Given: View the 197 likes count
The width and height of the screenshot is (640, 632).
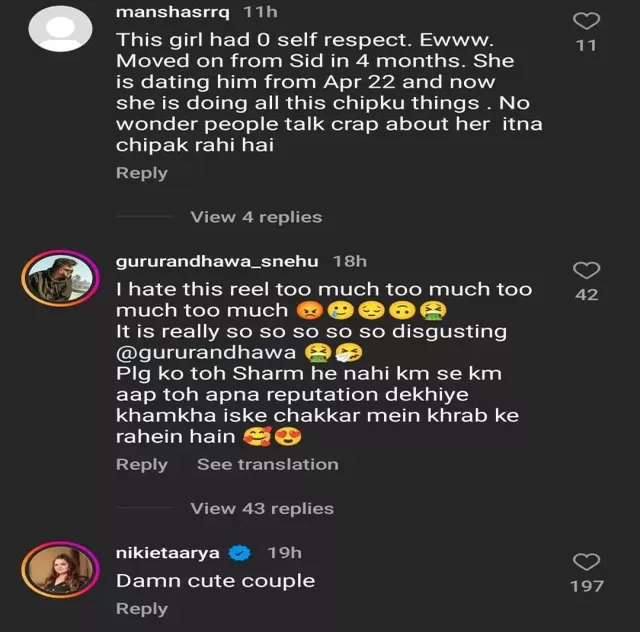Looking at the screenshot, I should (x=587, y=587).
